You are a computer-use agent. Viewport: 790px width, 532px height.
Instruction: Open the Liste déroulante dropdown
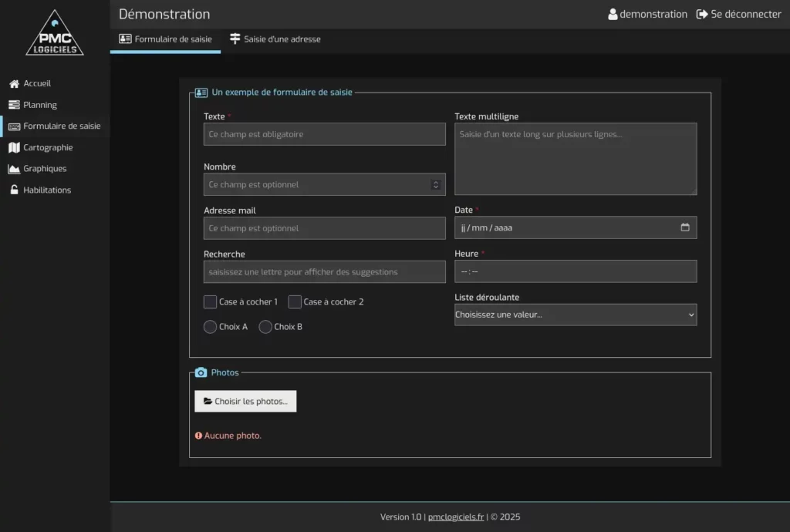(576, 315)
